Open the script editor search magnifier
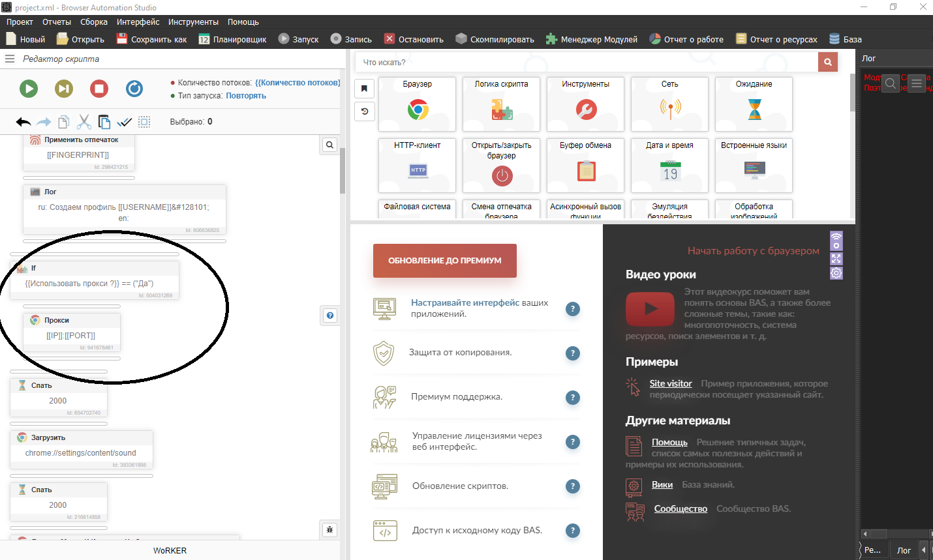Viewport: 933px width, 560px height. point(329,144)
